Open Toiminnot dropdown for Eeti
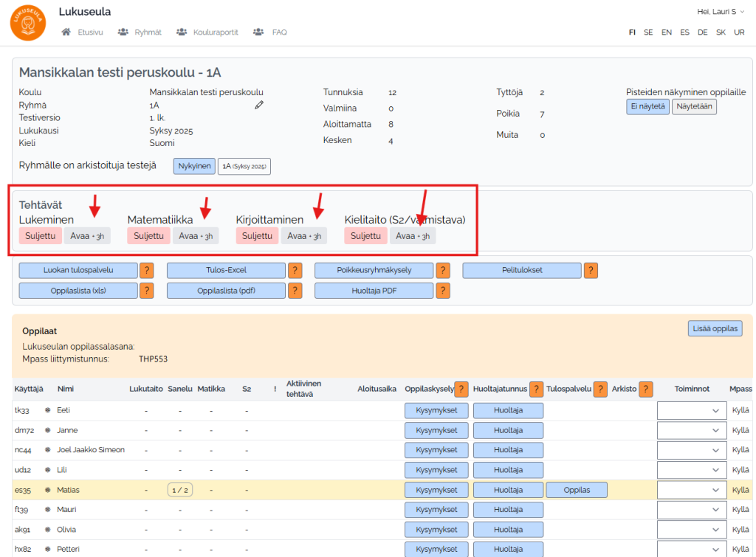756x557 pixels. (692, 410)
